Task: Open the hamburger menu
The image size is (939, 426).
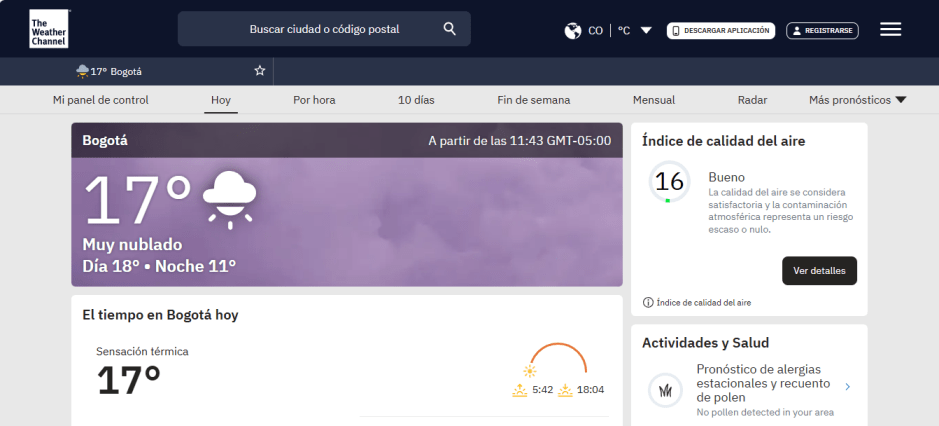Action: pos(890,30)
